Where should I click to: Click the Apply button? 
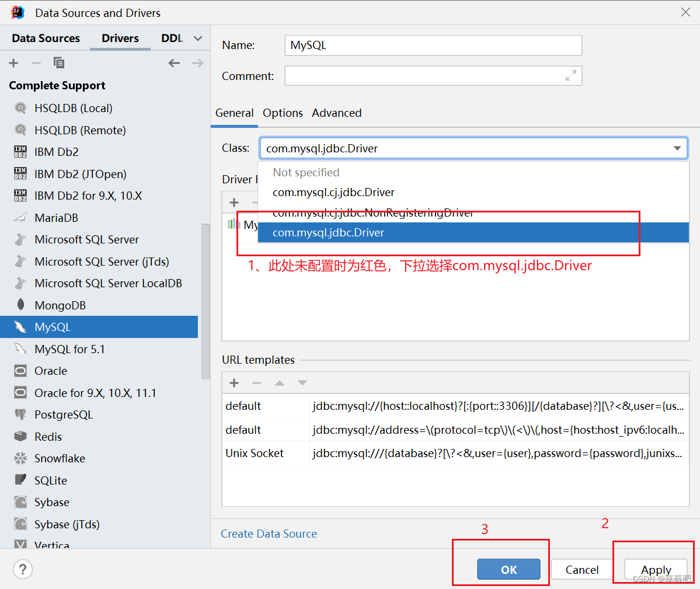[656, 569]
